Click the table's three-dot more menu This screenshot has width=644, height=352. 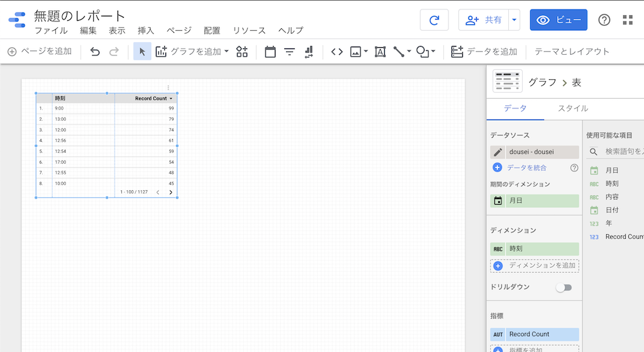tap(168, 88)
